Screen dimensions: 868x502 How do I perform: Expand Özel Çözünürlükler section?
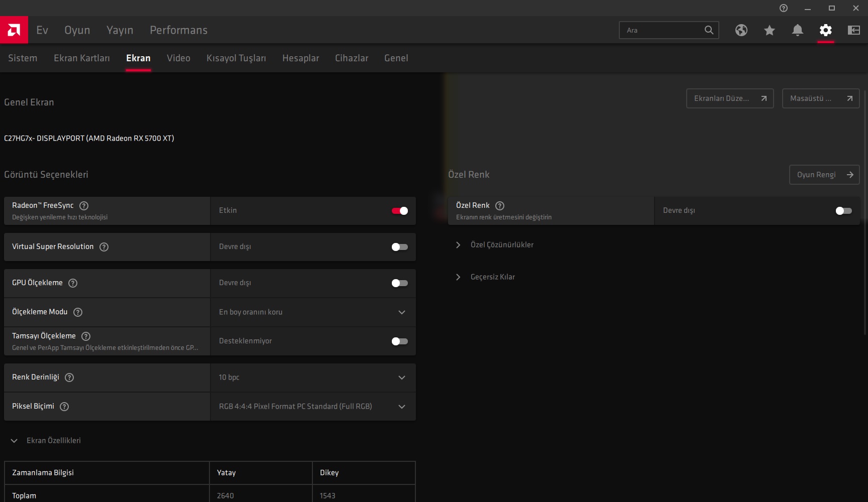(x=458, y=245)
